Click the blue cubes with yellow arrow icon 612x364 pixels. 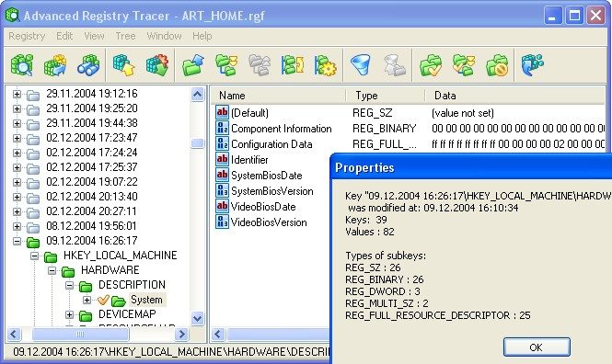click(123, 64)
